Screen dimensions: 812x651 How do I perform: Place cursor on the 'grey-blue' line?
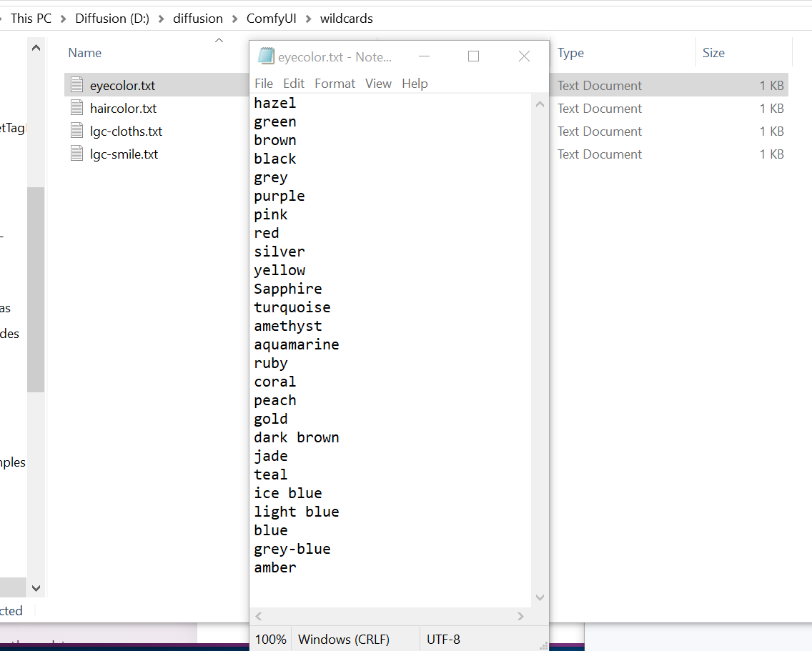click(x=292, y=549)
